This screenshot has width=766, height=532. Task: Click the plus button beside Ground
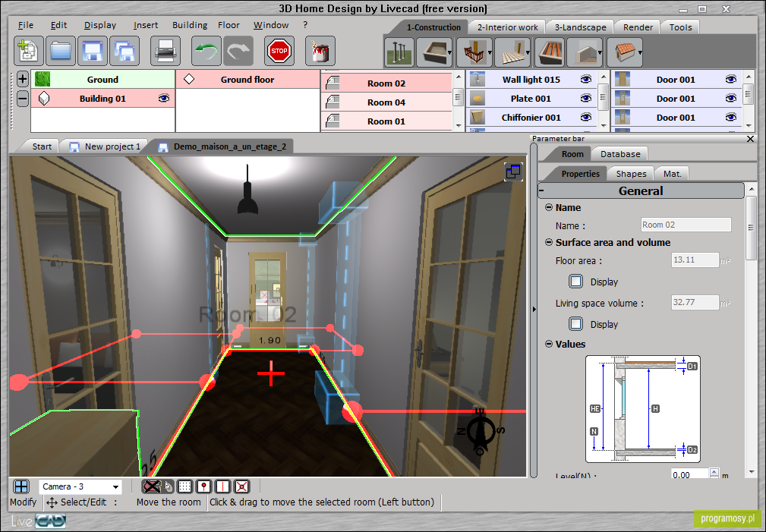pyautogui.click(x=23, y=79)
